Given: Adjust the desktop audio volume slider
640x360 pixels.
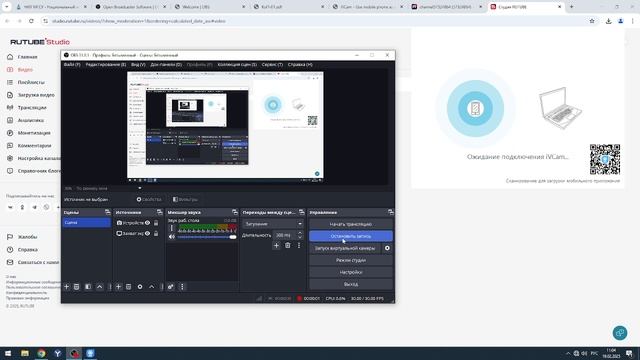Looking at the screenshot, I should [x=207, y=237].
